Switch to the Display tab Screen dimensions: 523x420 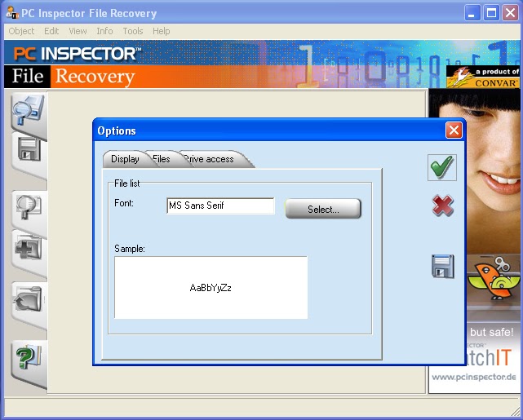(x=125, y=159)
